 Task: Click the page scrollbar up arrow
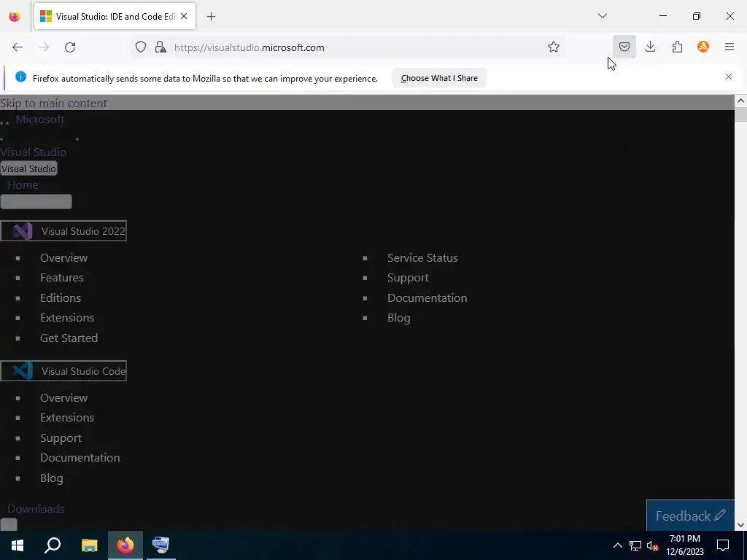coord(740,101)
